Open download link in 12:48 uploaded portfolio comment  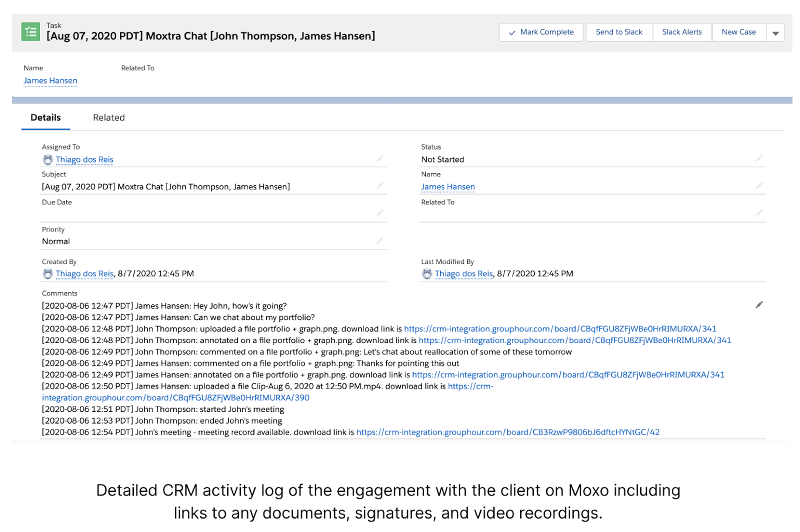click(x=560, y=328)
